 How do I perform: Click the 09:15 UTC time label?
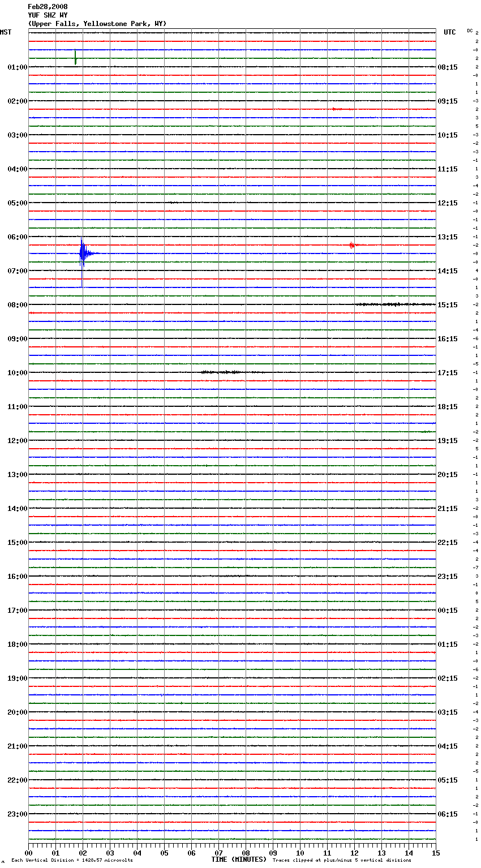point(448,101)
